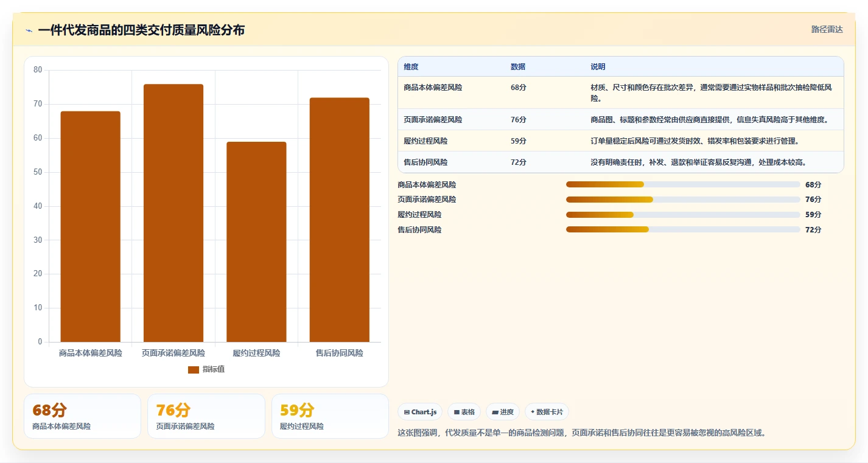Click the 数据卡片 tag chip
The width and height of the screenshot is (868, 463).
pyautogui.click(x=547, y=412)
